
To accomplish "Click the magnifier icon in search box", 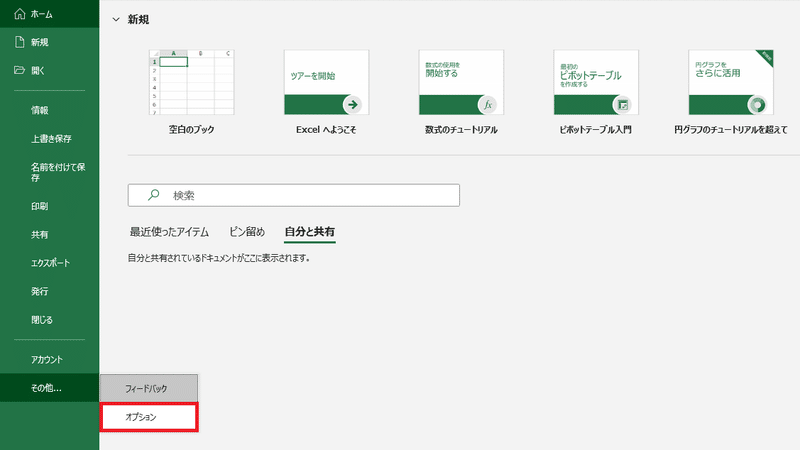I will [154, 195].
